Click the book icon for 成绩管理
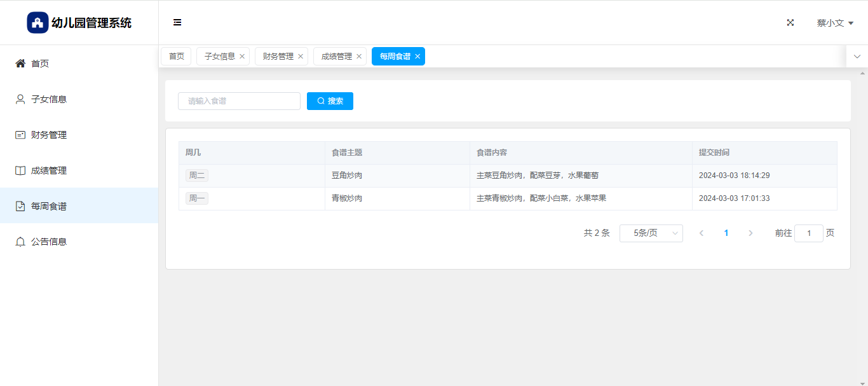Image resolution: width=868 pixels, height=386 pixels. [20, 170]
